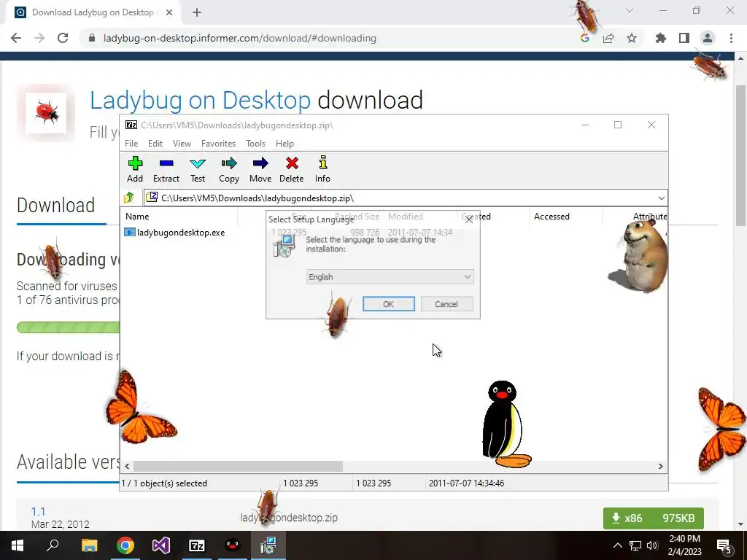Click the Copy toolbar icon in 7-Zip
747x560 pixels.
pyautogui.click(x=229, y=169)
